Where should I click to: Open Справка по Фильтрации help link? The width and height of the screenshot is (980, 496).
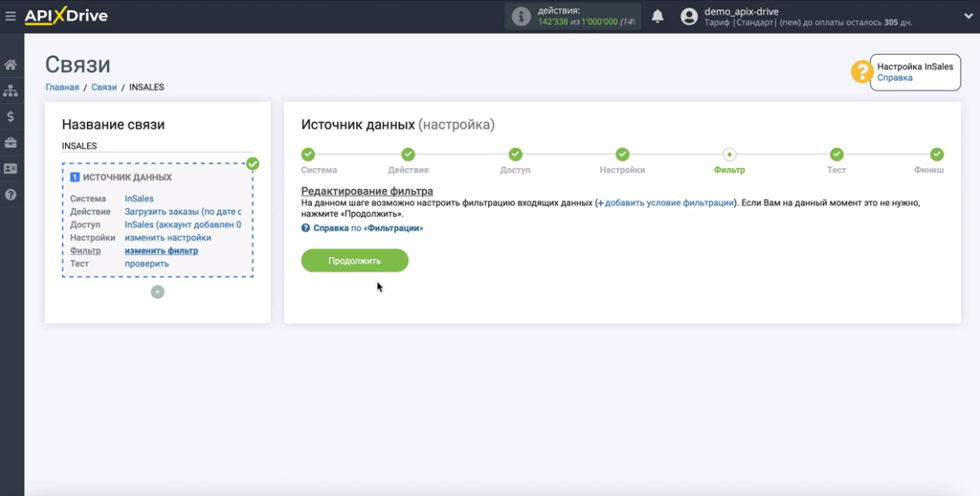point(362,228)
